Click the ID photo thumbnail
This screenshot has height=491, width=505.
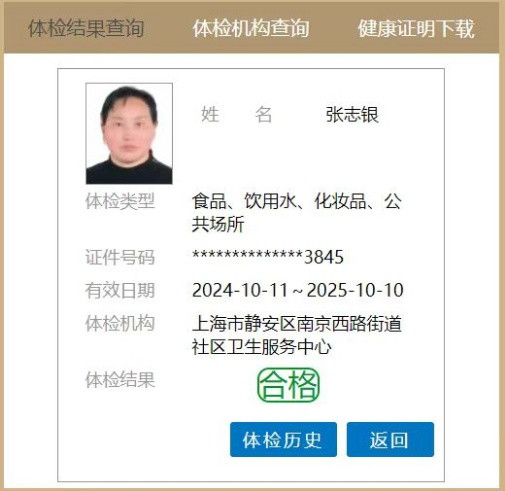[129, 133]
